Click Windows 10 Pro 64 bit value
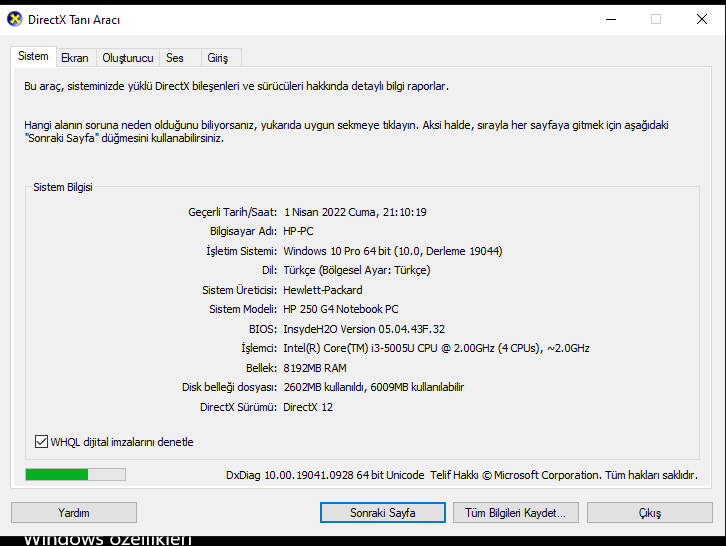Viewport: 726px width, 546px height. (x=393, y=251)
